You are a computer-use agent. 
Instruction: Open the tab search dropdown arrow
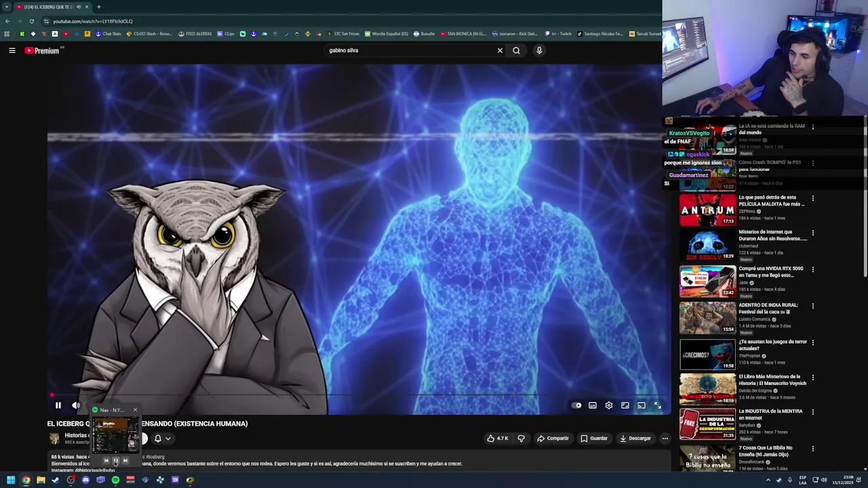click(7, 7)
